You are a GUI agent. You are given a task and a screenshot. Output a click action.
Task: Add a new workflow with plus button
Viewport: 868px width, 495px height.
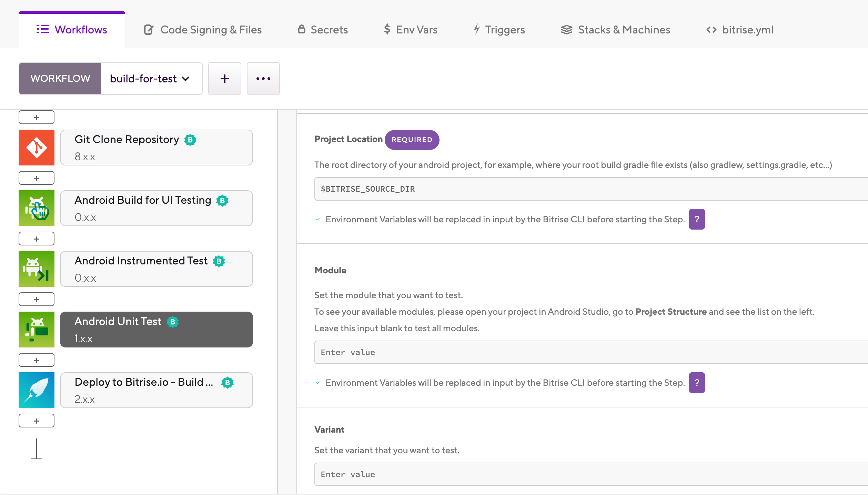point(224,79)
